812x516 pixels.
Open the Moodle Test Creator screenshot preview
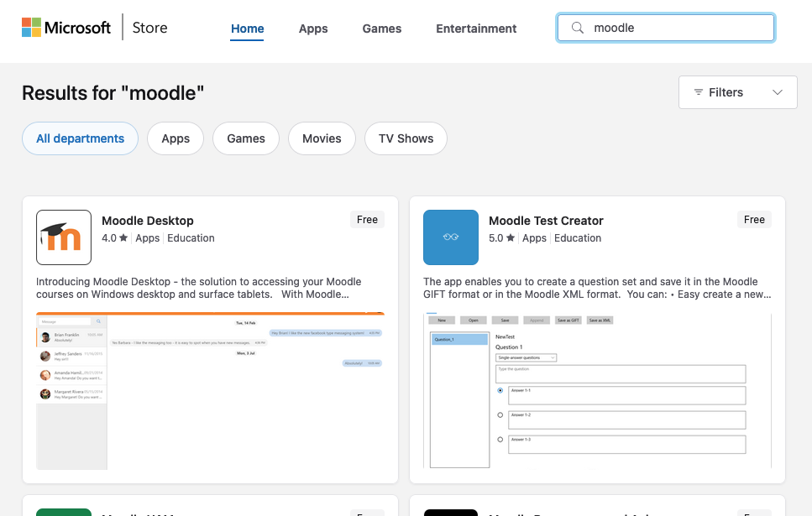tap(597, 391)
